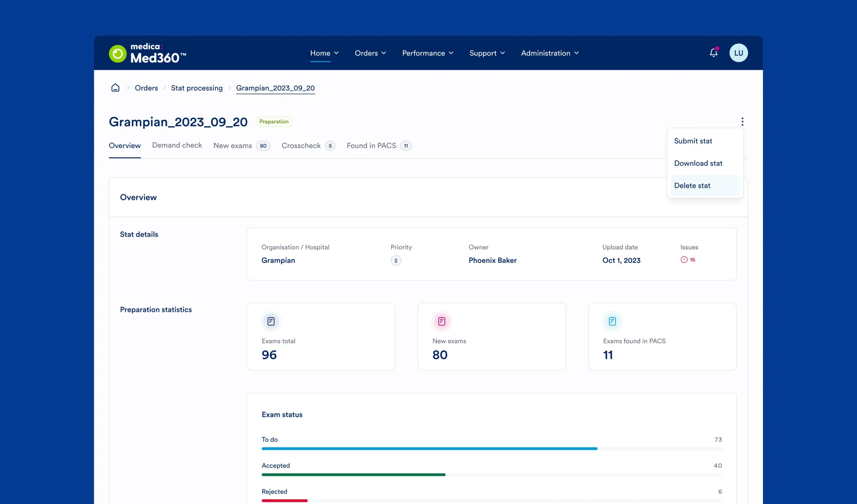Choose Download stat from the menu

(705, 163)
